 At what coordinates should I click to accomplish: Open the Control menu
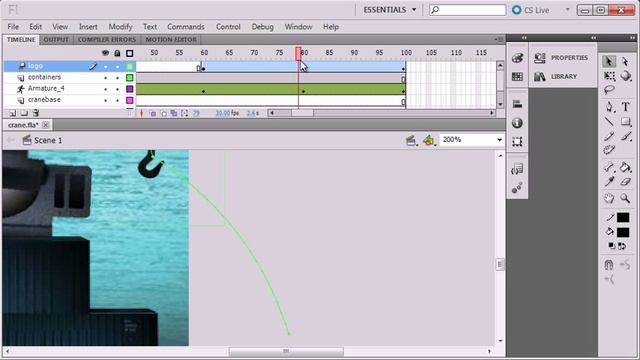228,27
